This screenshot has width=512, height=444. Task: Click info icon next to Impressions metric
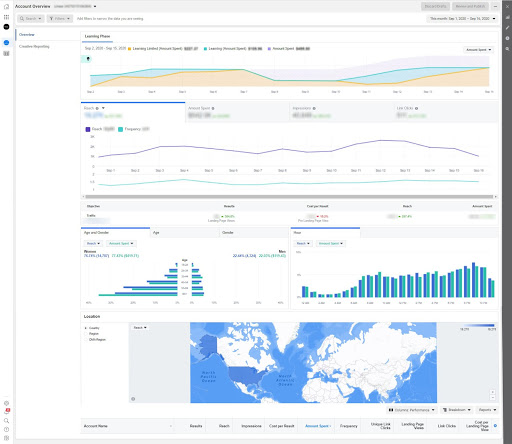point(314,108)
